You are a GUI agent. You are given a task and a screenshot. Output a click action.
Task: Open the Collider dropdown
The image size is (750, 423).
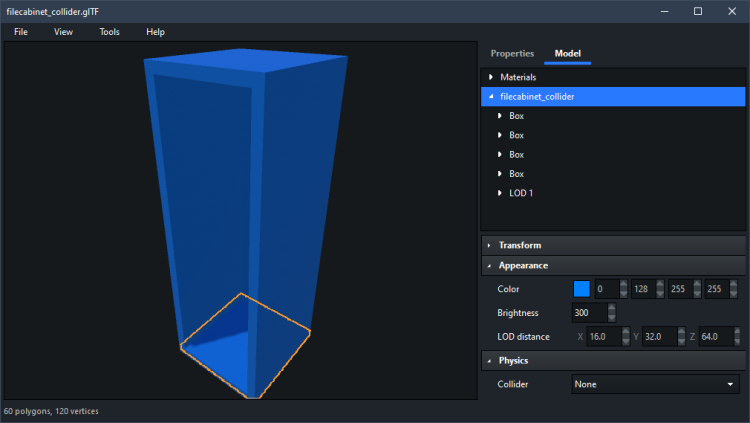point(655,384)
